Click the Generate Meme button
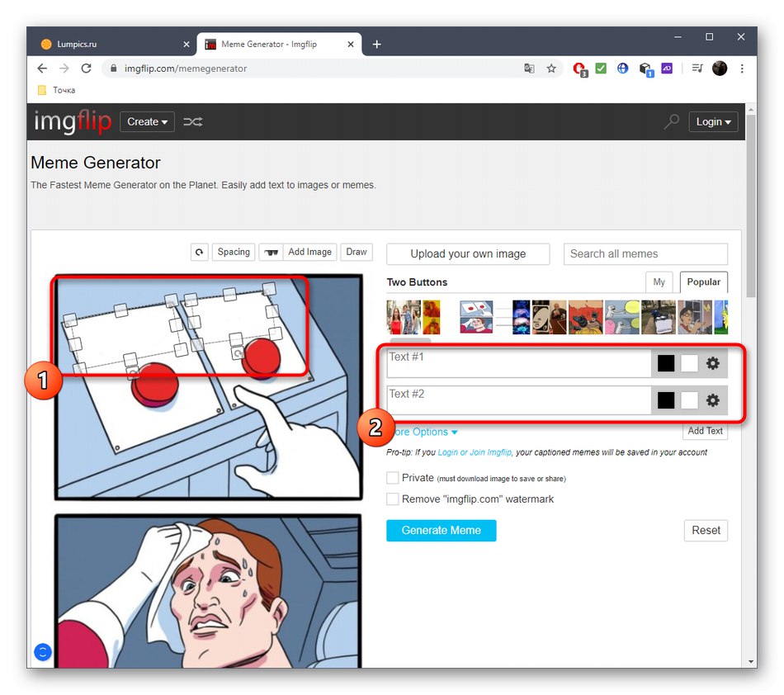 click(x=441, y=531)
